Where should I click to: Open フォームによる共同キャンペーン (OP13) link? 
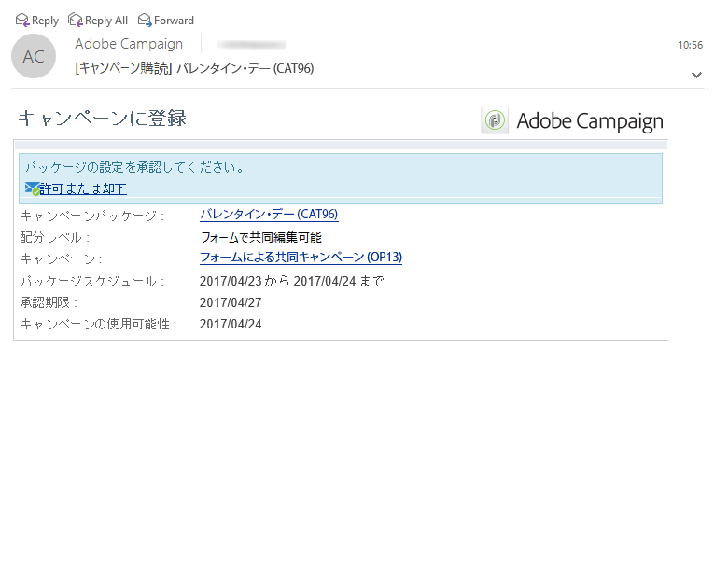[301, 258]
